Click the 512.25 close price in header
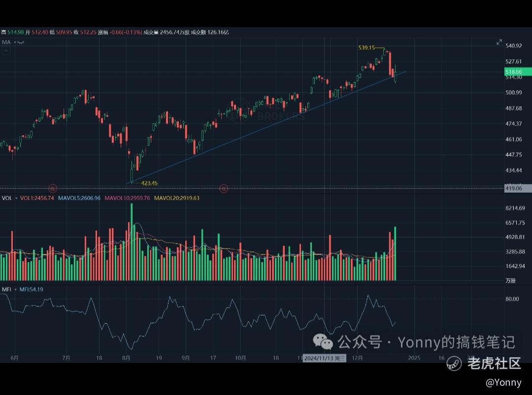This screenshot has height=395, width=532. tap(88, 32)
